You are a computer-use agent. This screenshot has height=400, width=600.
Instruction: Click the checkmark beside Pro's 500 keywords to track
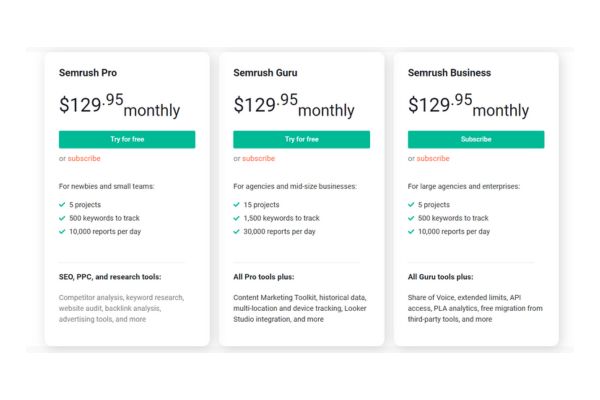pos(62,218)
